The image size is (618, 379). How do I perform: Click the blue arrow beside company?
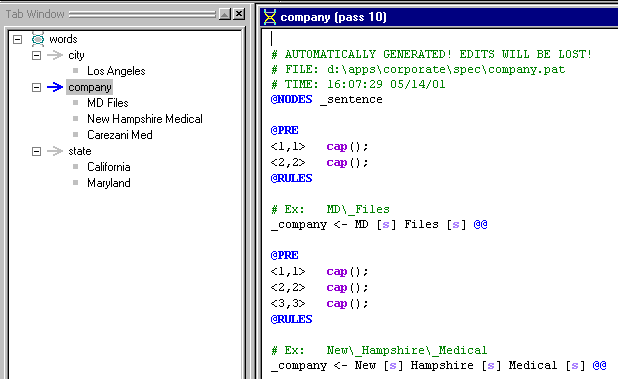point(55,87)
